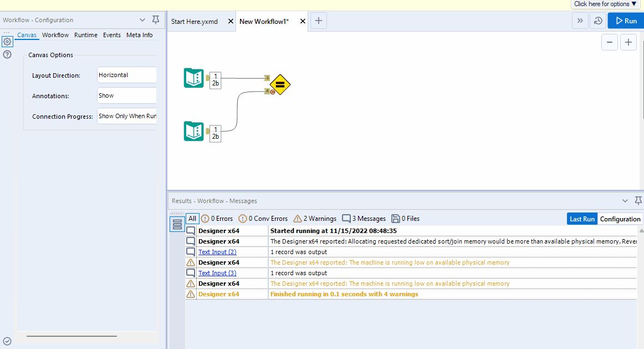Screen dimensions: 644x349
Task: Create a new workflow with the plus tab
Action: pyautogui.click(x=318, y=21)
